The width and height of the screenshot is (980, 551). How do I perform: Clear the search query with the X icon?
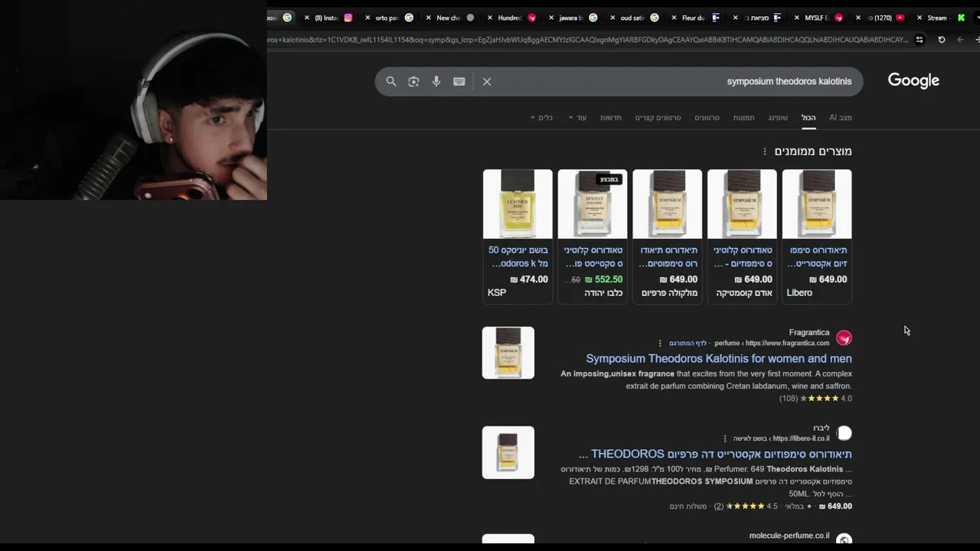click(x=487, y=81)
